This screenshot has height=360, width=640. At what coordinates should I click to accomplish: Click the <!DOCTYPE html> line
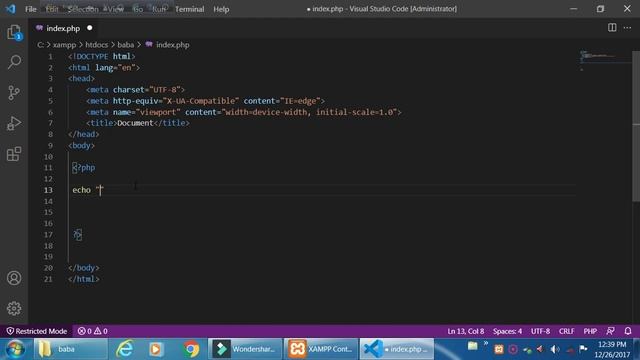102,56
